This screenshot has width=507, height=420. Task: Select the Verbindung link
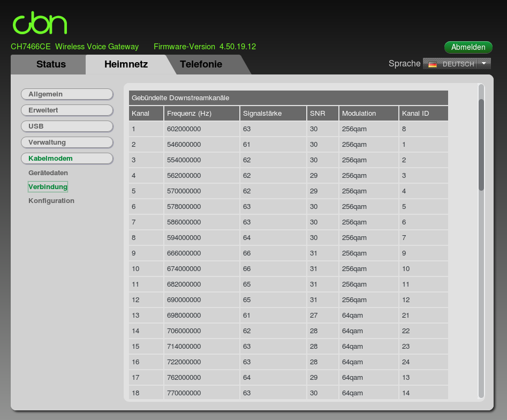coord(48,186)
